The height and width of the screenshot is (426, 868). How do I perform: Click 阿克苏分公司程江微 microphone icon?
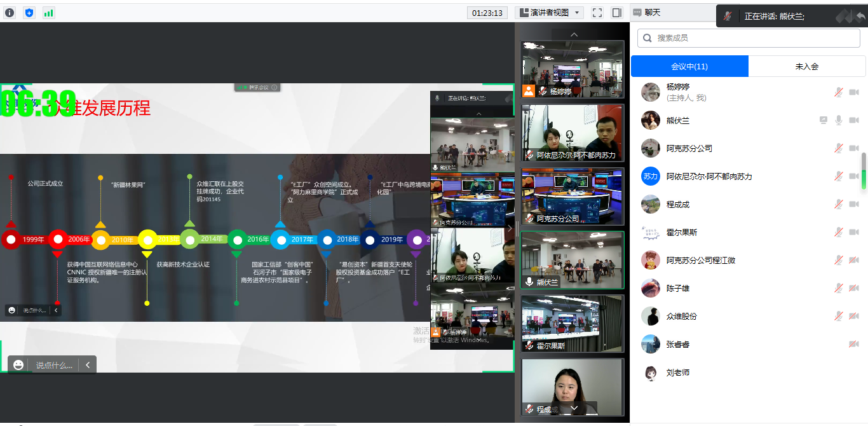pyautogui.click(x=839, y=260)
